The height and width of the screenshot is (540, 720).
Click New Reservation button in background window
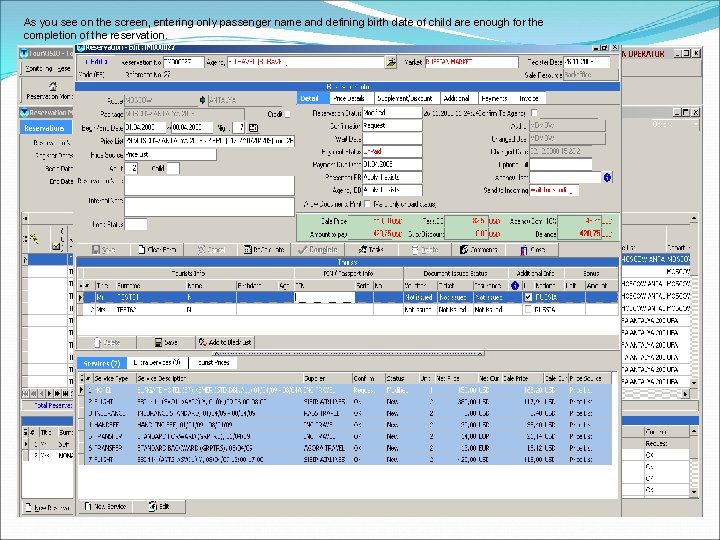click(x=47, y=508)
